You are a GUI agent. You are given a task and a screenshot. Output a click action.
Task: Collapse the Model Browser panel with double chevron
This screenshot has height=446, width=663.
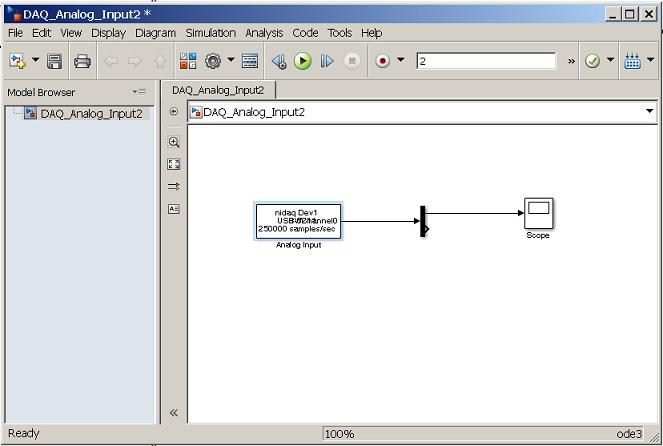click(174, 412)
